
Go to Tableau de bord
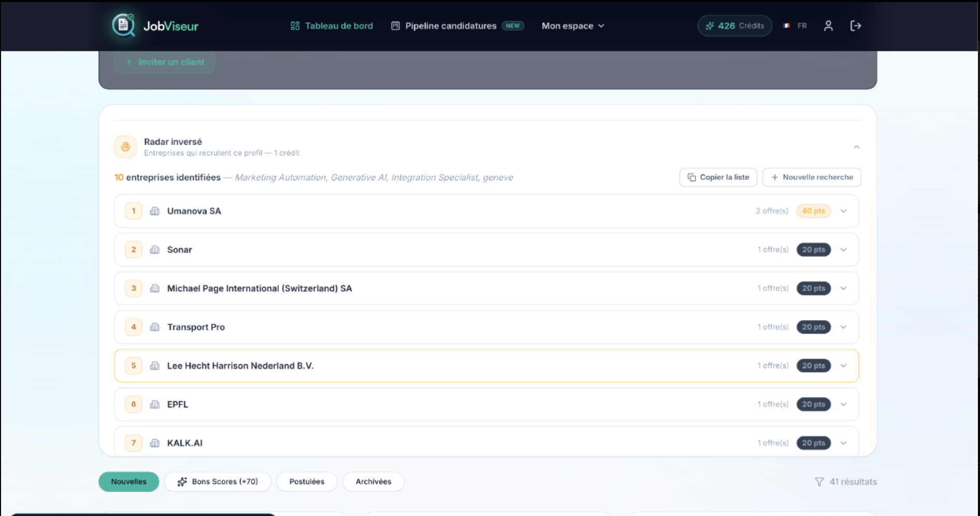(x=332, y=26)
